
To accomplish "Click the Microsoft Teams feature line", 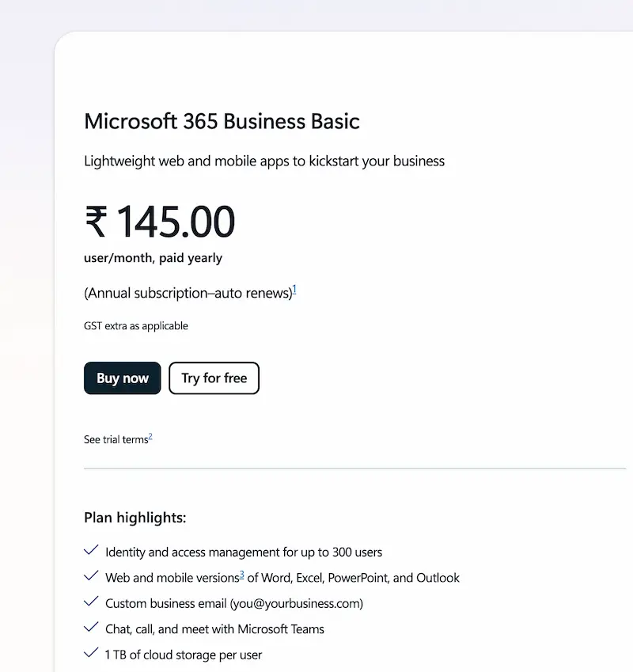I will pos(214,629).
